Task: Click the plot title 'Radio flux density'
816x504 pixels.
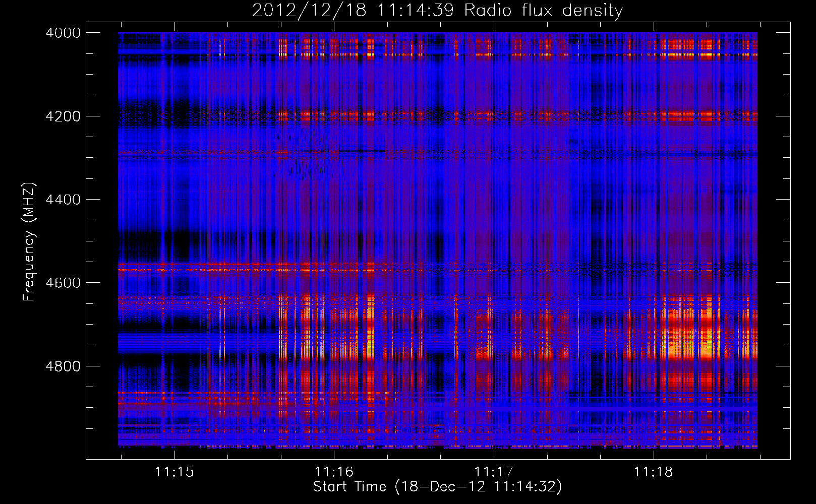Action: 543,10
